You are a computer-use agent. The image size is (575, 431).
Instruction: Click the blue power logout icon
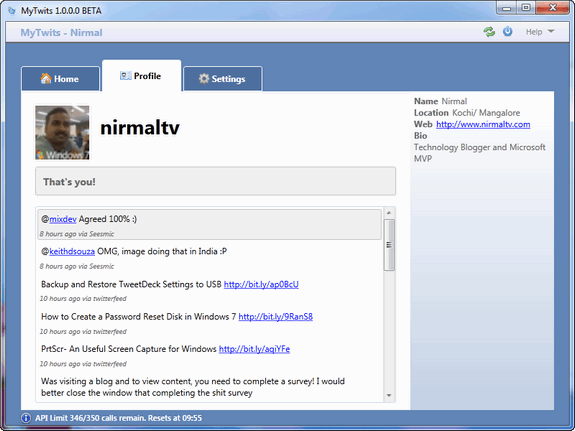tap(508, 32)
